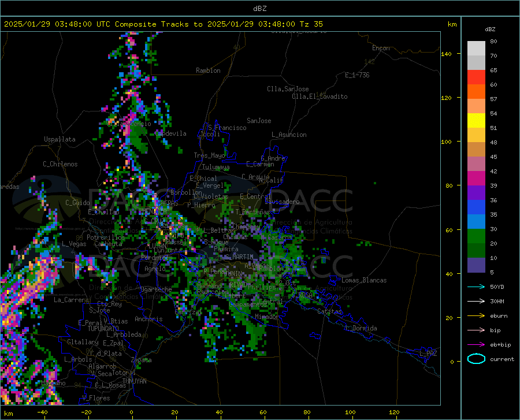Click the SanJose map label

pyautogui.click(x=259, y=121)
